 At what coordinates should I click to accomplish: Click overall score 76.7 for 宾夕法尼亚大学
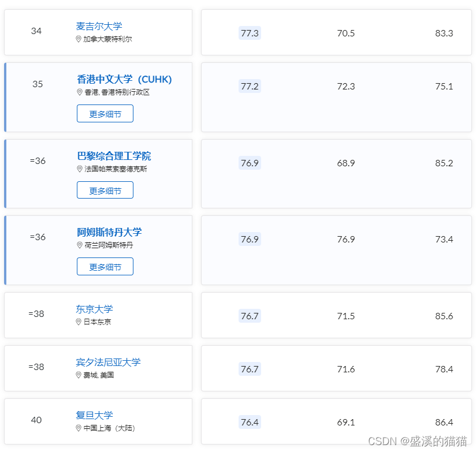[x=250, y=369]
